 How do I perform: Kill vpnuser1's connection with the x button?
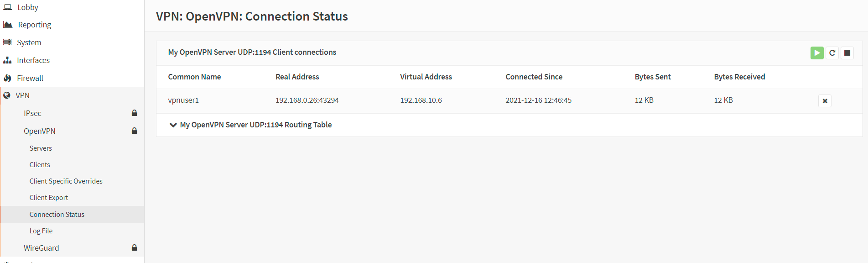coord(825,100)
